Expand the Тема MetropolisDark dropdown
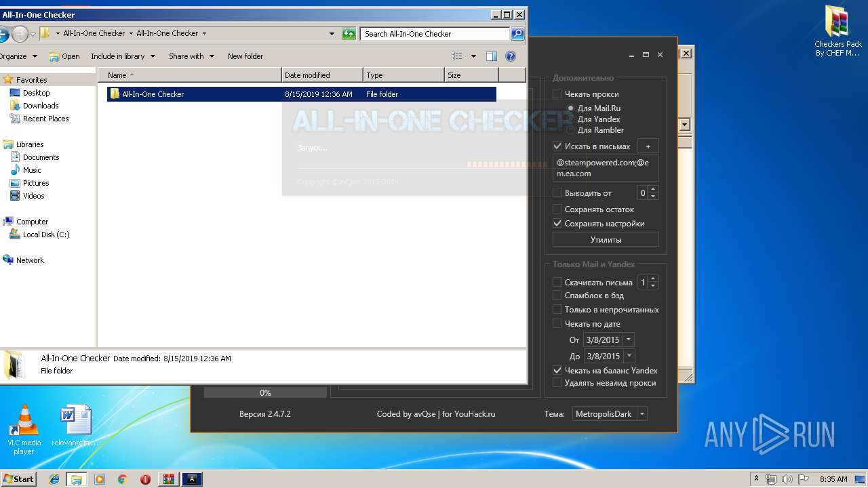This screenshot has height=488, width=868. [642, 413]
